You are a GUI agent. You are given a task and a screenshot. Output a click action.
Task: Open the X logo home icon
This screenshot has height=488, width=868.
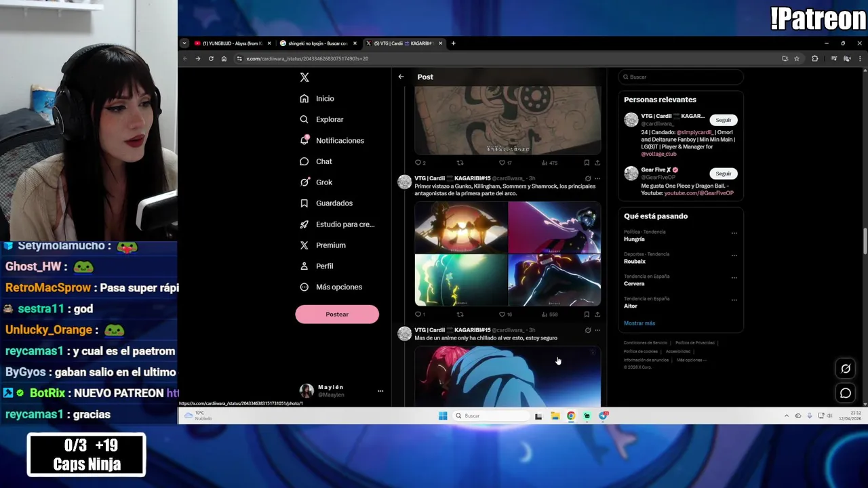(304, 77)
